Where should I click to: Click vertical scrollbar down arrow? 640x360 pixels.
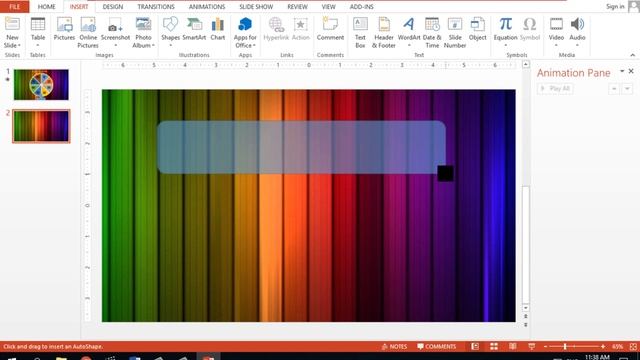(526, 308)
